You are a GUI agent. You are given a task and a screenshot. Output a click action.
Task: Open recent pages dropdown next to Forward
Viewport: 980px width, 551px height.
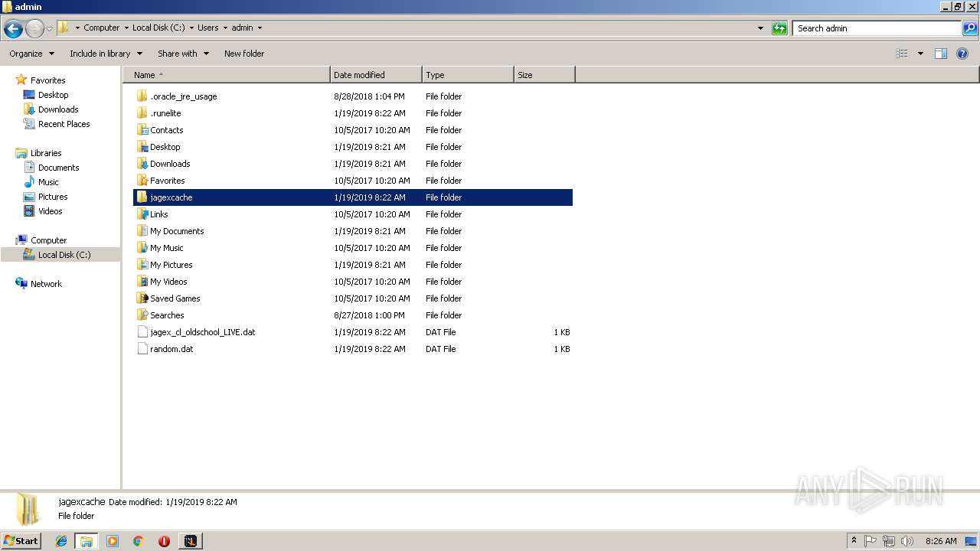[x=50, y=28]
